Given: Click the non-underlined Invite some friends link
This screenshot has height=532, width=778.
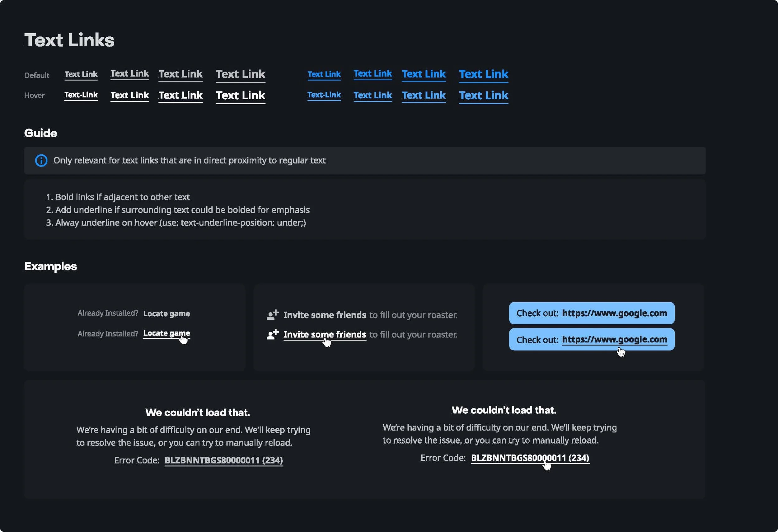Looking at the screenshot, I should tap(324, 315).
